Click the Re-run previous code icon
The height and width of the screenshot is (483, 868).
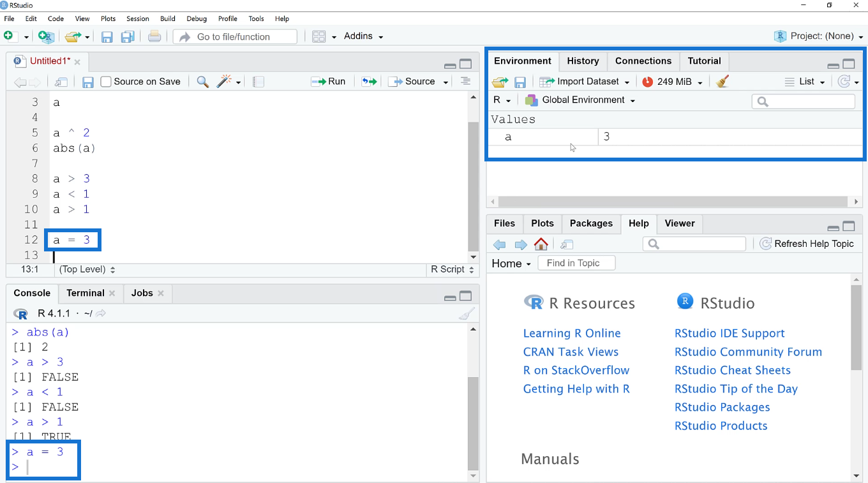[370, 82]
